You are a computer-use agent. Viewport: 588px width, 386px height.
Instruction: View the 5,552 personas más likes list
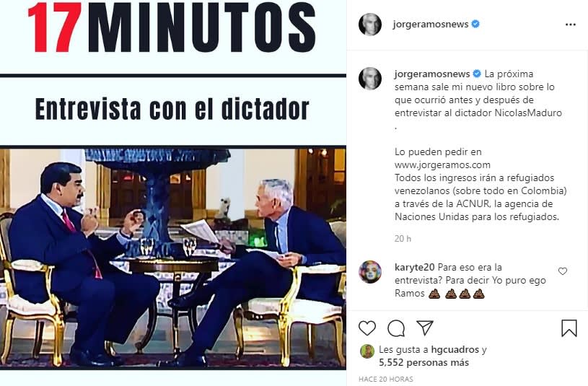(x=424, y=363)
